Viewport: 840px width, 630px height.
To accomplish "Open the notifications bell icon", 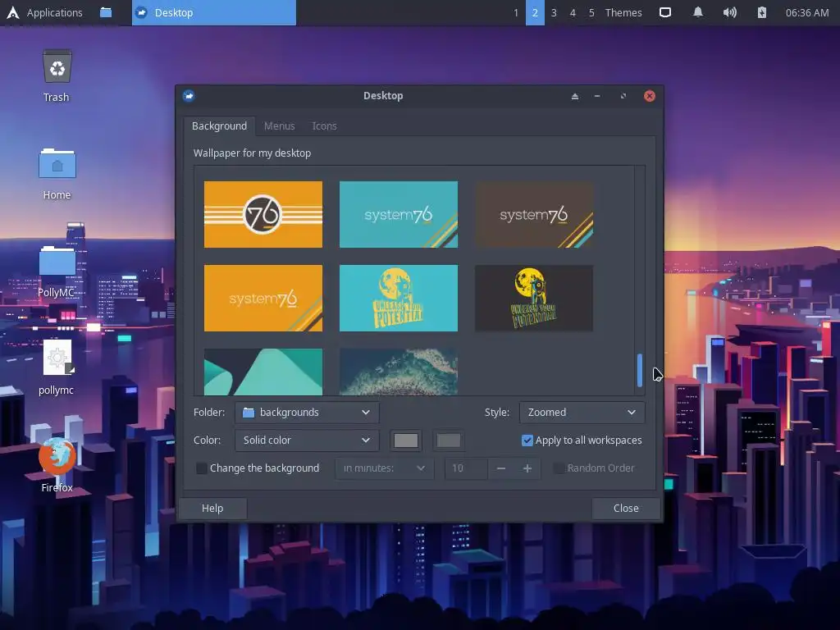I will 697,12.
